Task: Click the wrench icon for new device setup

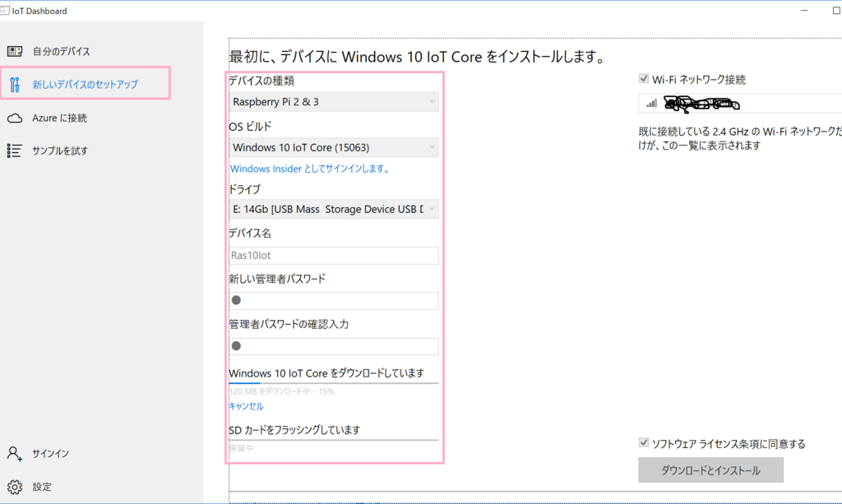Action: (15, 84)
